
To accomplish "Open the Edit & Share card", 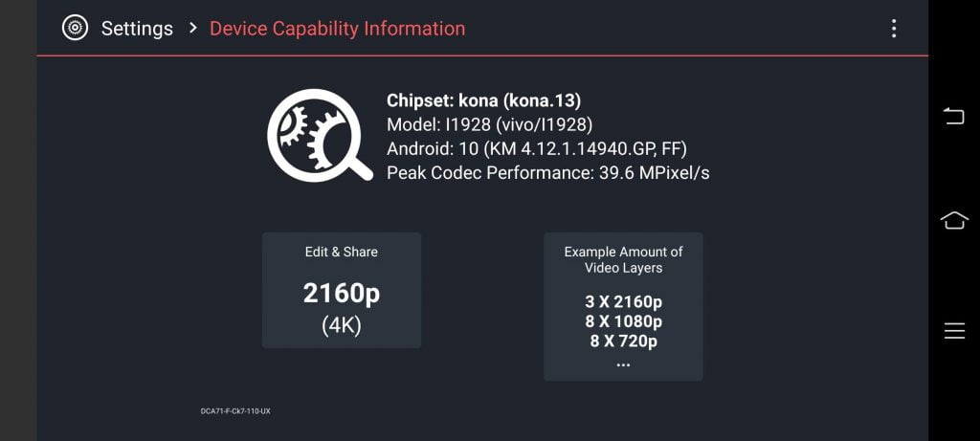I will click(342, 291).
